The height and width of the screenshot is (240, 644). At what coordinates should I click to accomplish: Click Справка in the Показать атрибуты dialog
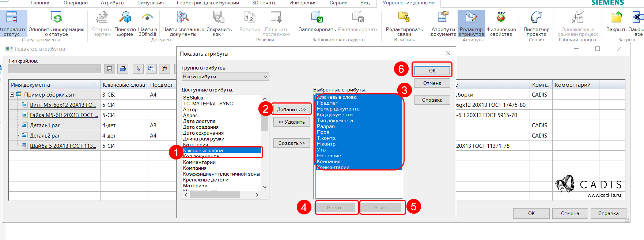click(x=432, y=100)
